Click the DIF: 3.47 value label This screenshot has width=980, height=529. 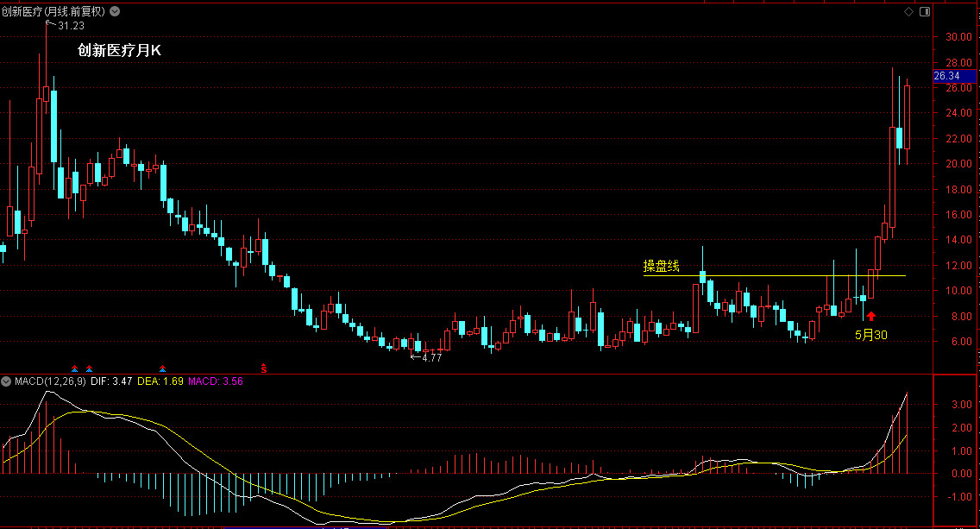[111, 381]
